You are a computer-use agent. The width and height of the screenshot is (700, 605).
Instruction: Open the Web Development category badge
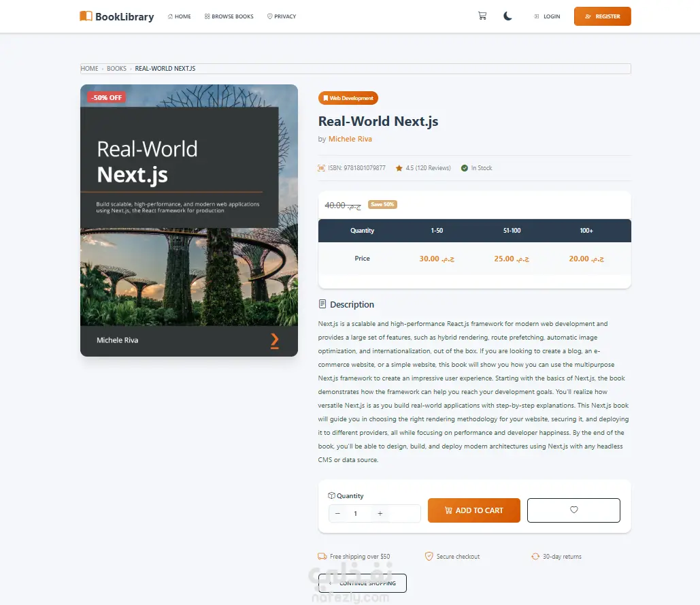click(348, 98)
